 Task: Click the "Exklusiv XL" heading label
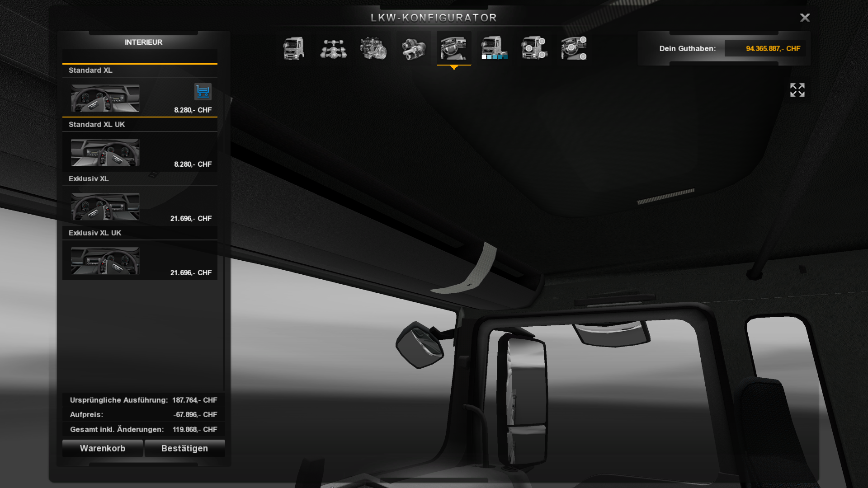(89, 178)
